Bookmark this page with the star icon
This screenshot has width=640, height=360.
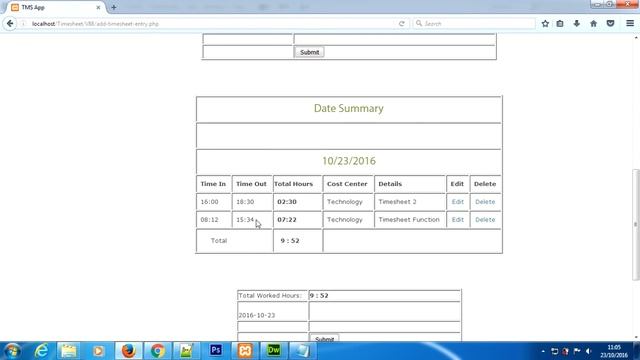point(545,24)
